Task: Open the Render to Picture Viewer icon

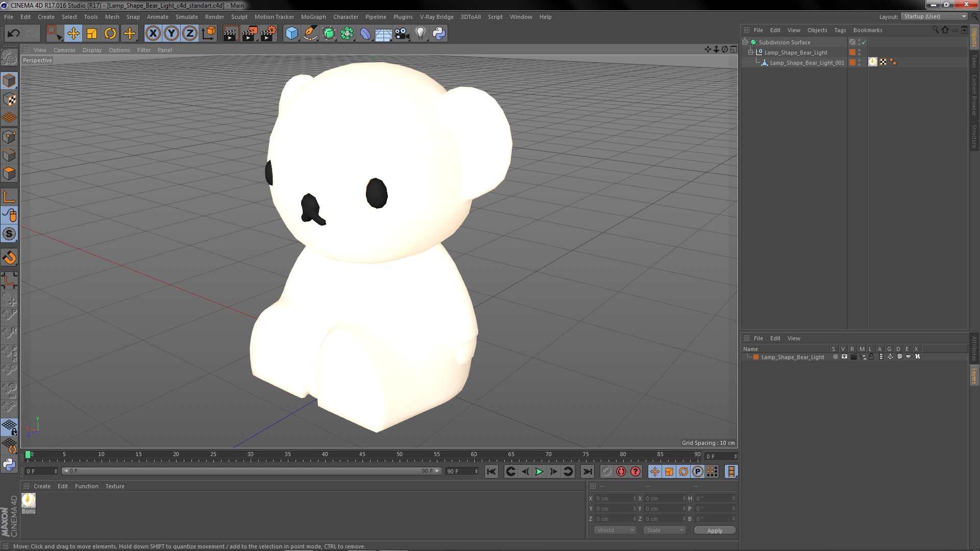Action: click(x=250, y=34)
